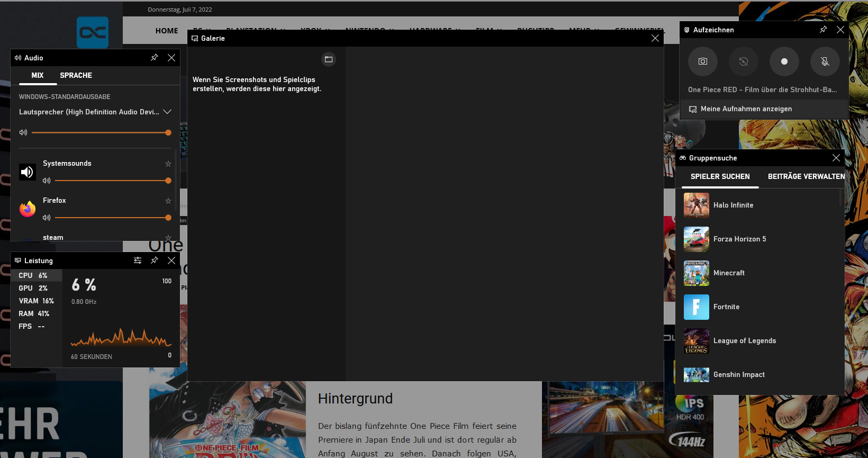
Task: Close the Gruppensuche widget
Action: tap(836, 158)
